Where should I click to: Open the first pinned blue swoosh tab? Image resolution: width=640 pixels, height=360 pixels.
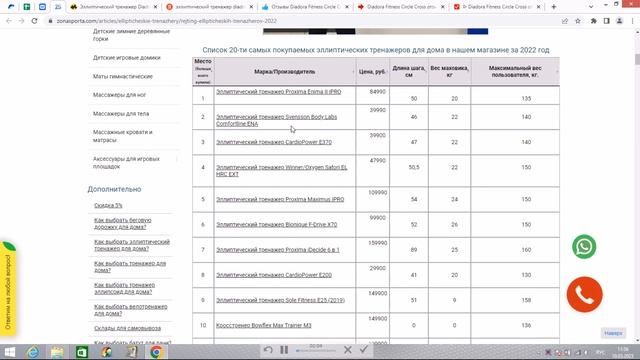[11, 7]
